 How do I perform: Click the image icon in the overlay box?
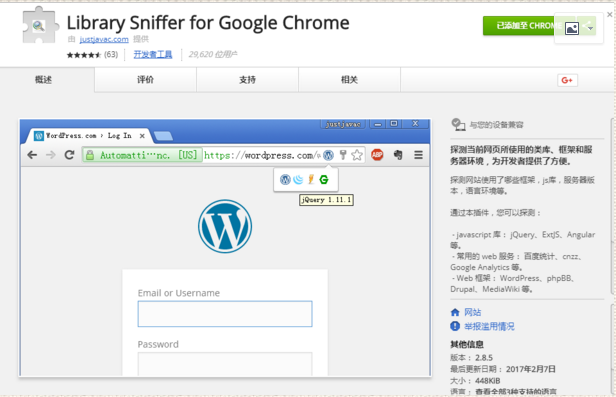[572, 28]
